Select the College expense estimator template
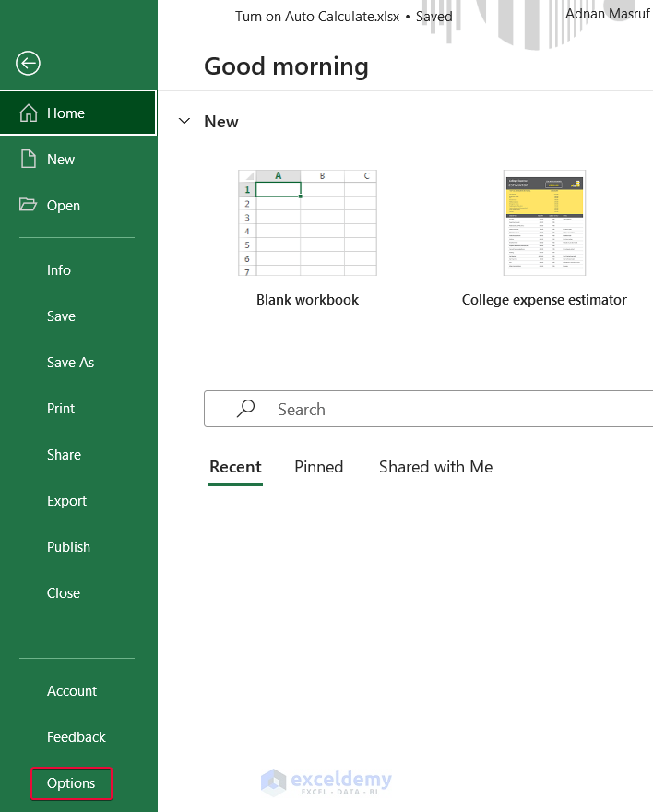This screenshot has height=812, width=653. tap(544, 223)
